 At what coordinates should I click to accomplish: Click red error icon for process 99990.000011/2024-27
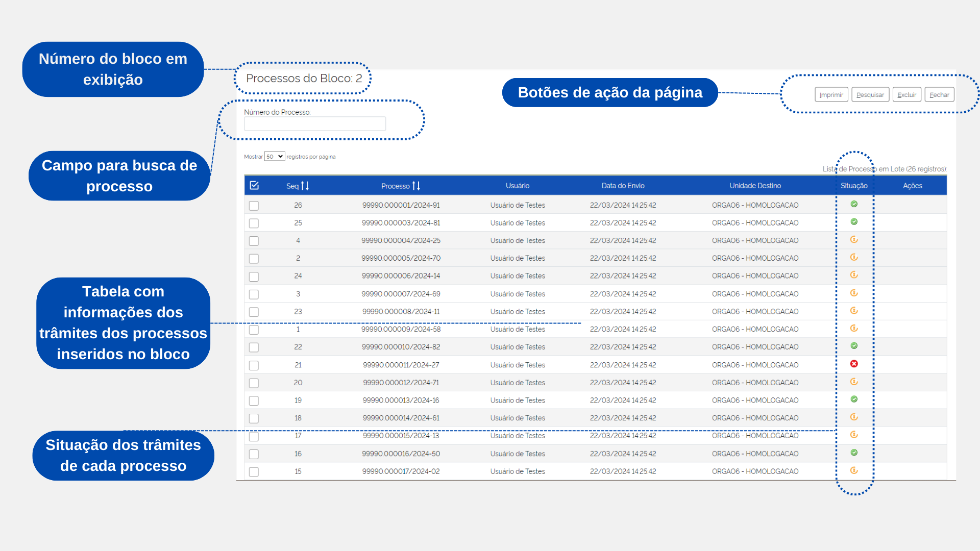[854, 364]
